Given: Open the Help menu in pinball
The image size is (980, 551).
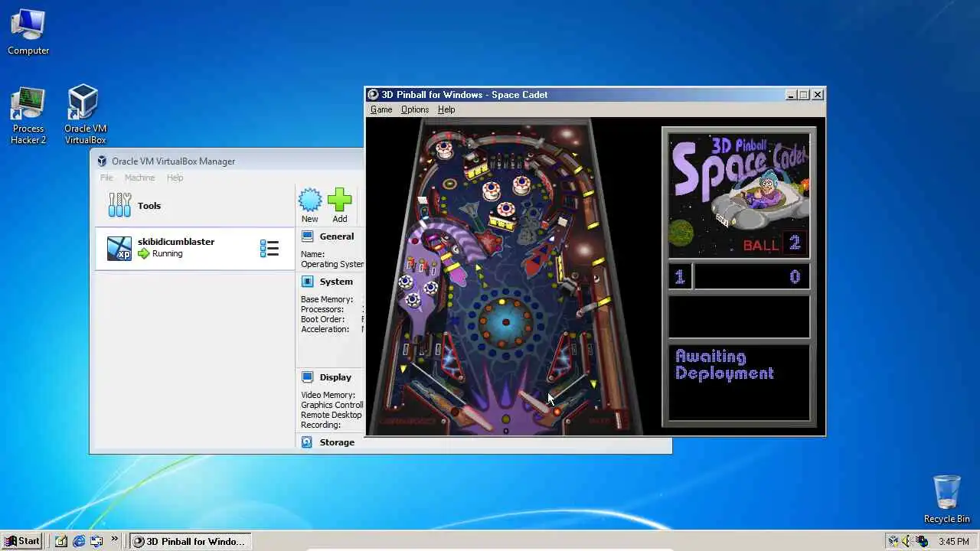Looking at the screenshot, I should pos(446,109).
